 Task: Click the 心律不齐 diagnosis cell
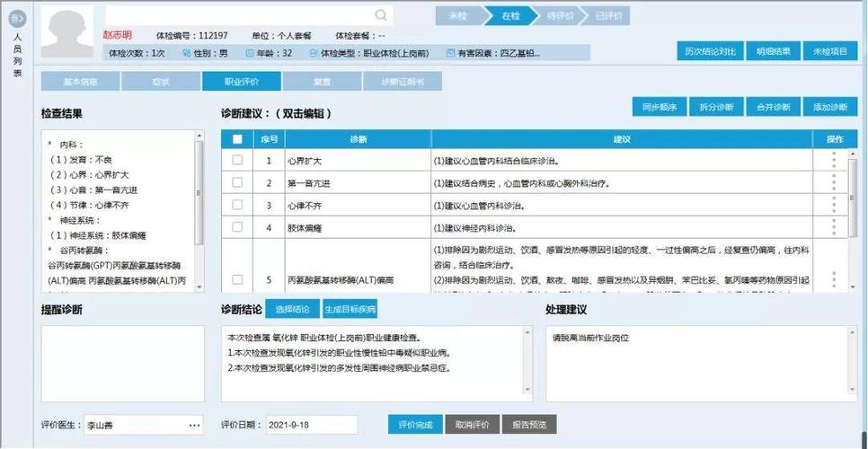pos(359,205)
